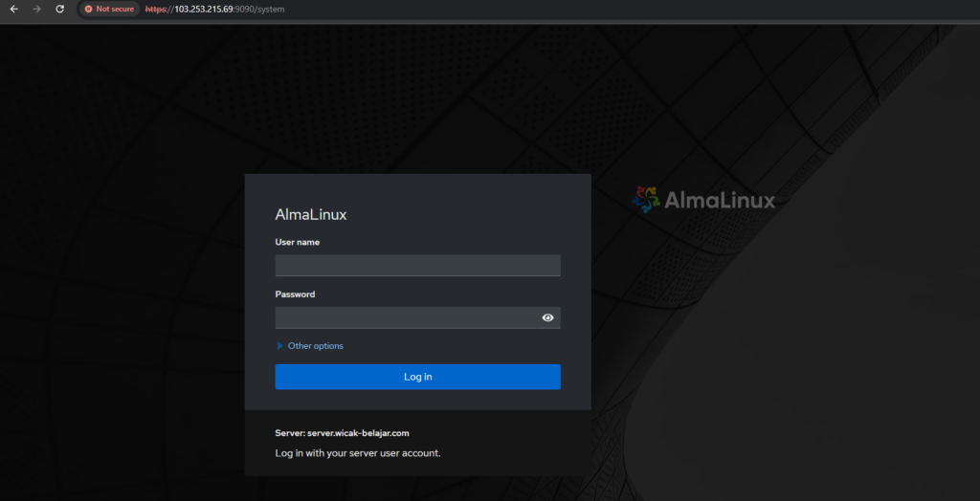980x501 pixels.
Task: Select the server.wicak-belajar.com server text
Action: click(358, 432)
